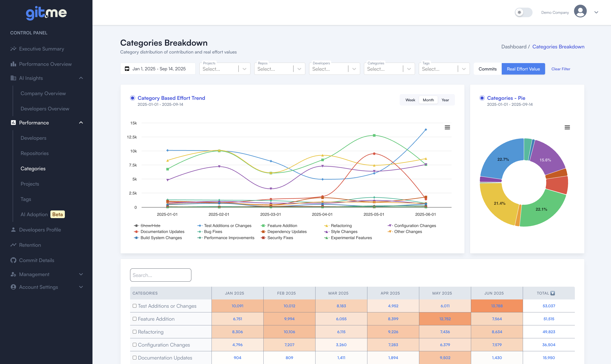Screen dimensions: 611x364
Task: Click the user avatar icon
Action: [x=580, y=11]
